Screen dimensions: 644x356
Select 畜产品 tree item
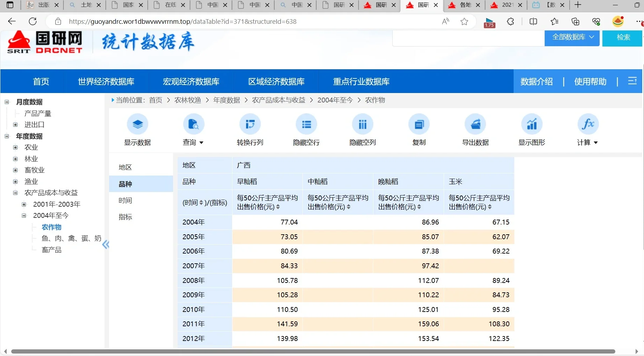tap(51, 250)
